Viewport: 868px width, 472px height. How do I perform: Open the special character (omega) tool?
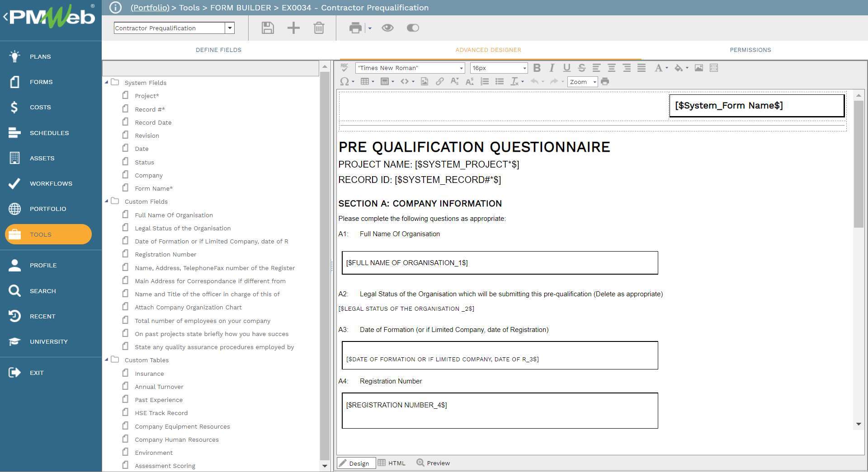pyautogui.click(x=344, y=82)
